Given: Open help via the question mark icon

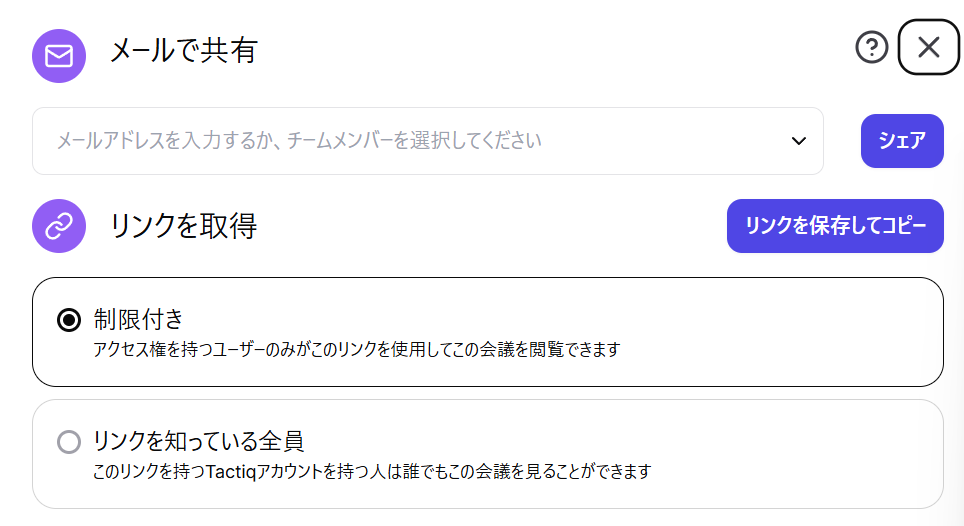Looking at the screenshot, I should (872, 47).
